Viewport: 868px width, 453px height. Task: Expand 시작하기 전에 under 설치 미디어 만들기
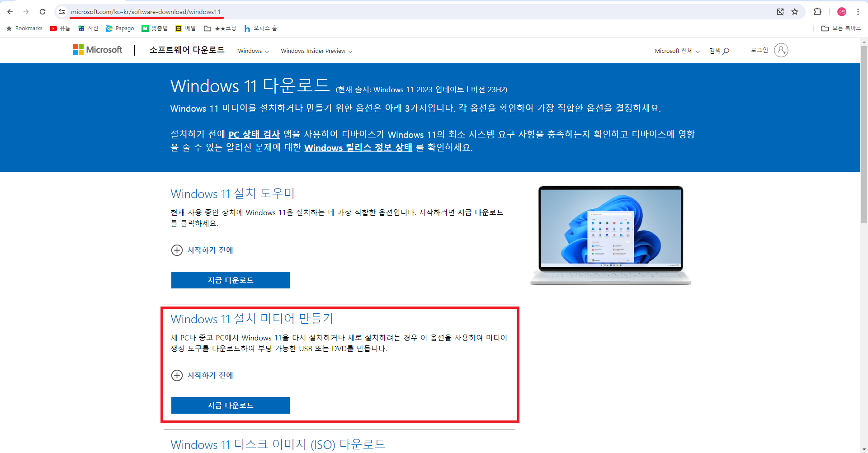[x=202, y=375]
